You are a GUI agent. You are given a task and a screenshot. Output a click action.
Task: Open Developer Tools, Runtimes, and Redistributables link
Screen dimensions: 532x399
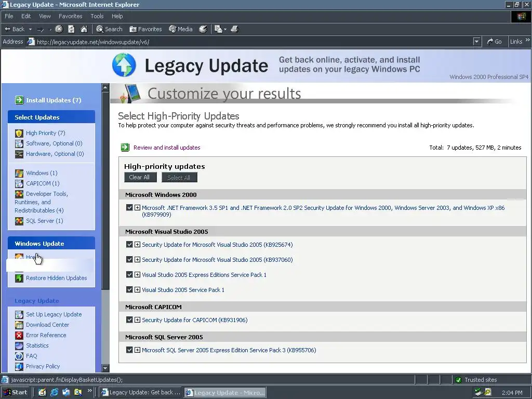click(x=41, y=202)
